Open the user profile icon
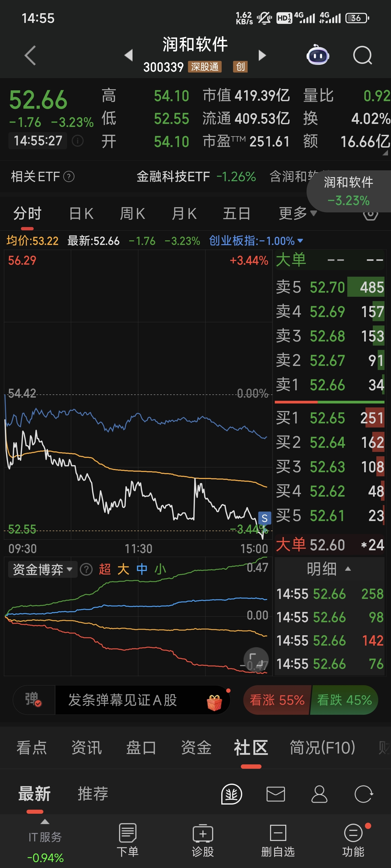This screenshot has height=868, width=391. (x=319, y=794)
